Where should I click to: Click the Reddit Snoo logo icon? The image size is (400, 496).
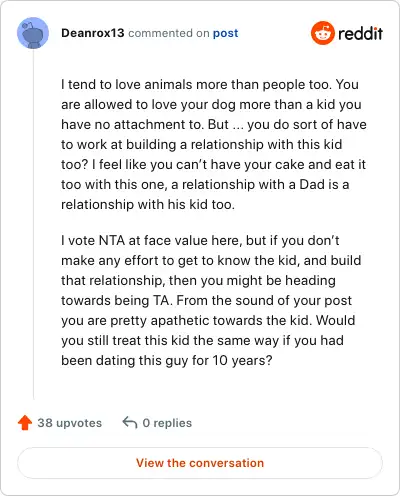322,33
